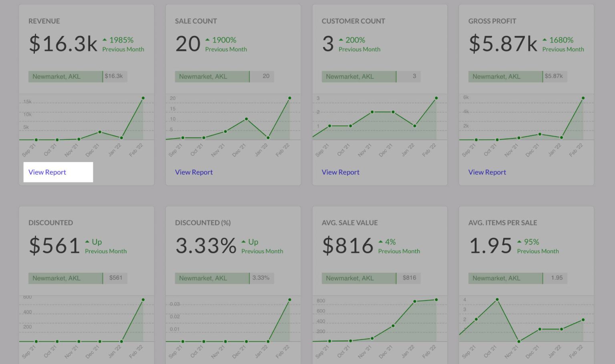
Task: Open View Report link under Sale Count
Action: 194,172
